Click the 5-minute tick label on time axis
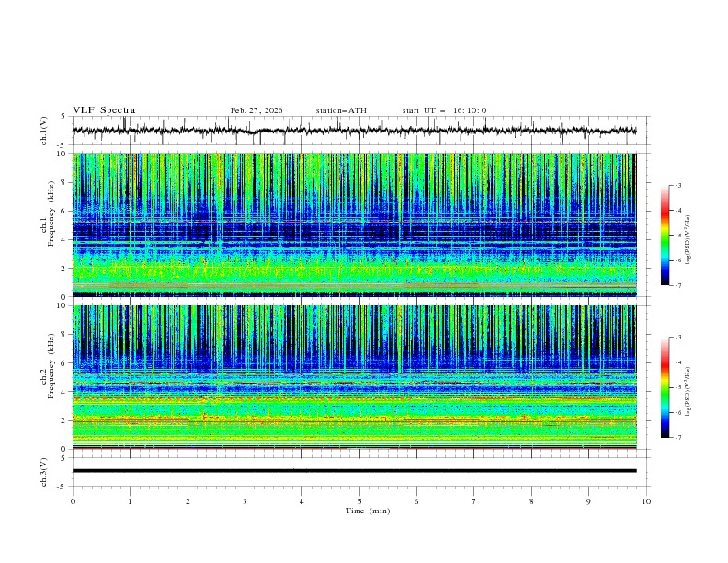 pyautogui.click(x=359, y=501)
